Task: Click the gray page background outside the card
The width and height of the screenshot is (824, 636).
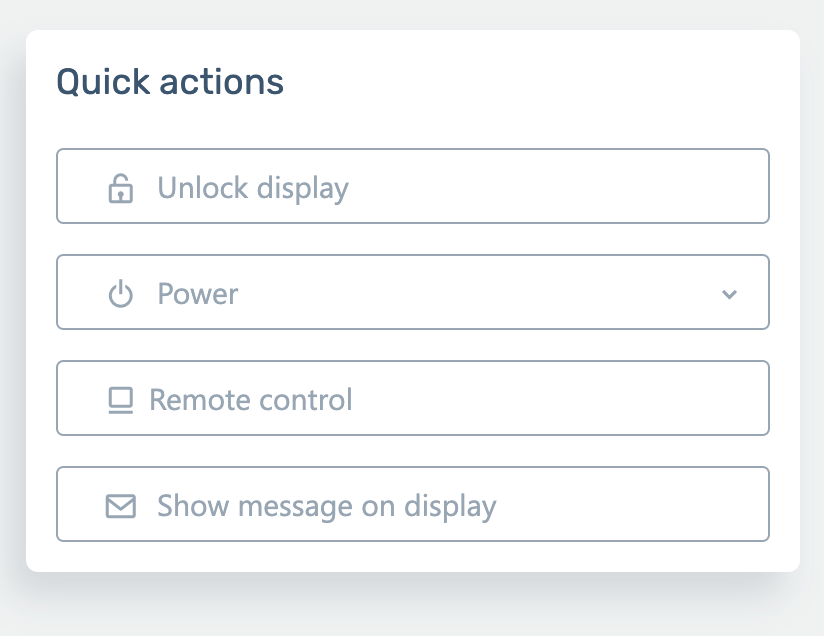Action: tap(400, 612)
